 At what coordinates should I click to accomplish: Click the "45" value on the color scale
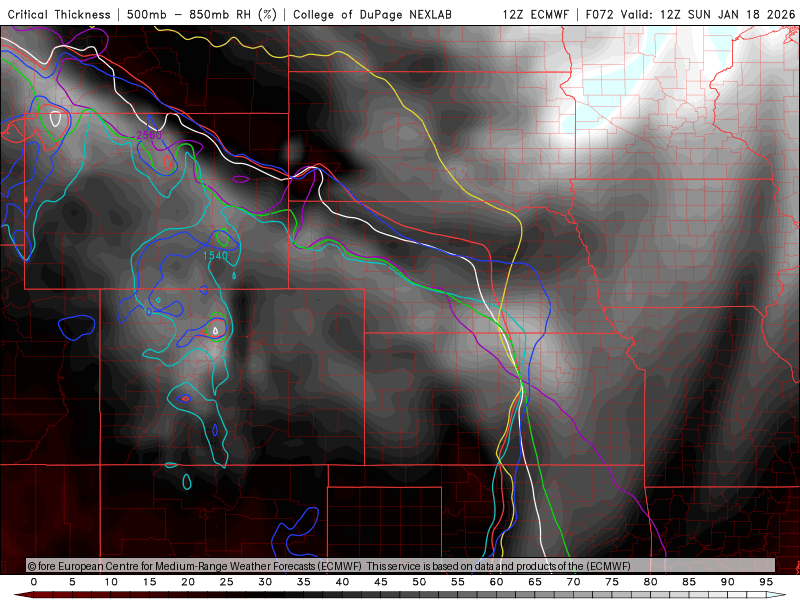click(381, 582)
